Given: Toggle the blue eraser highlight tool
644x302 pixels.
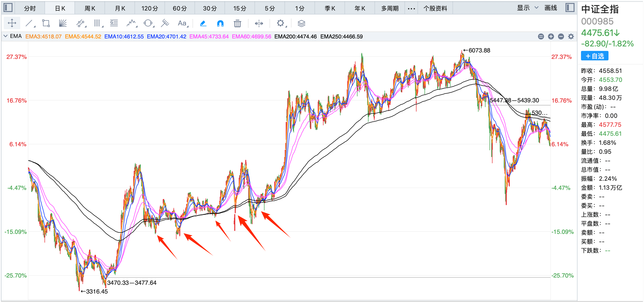Looking at the screenshot, I should click(x=203, y=23).
